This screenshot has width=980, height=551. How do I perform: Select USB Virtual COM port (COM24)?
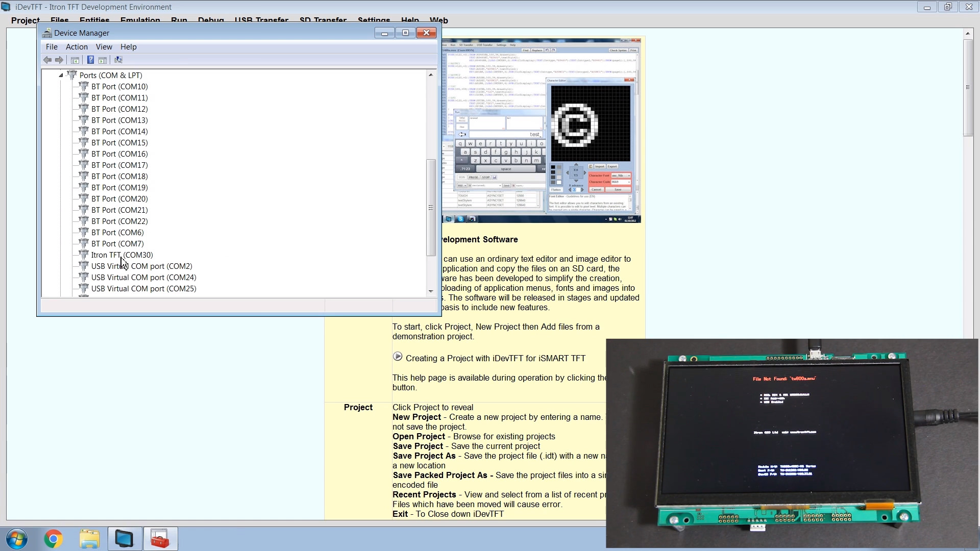pos(143,278)
